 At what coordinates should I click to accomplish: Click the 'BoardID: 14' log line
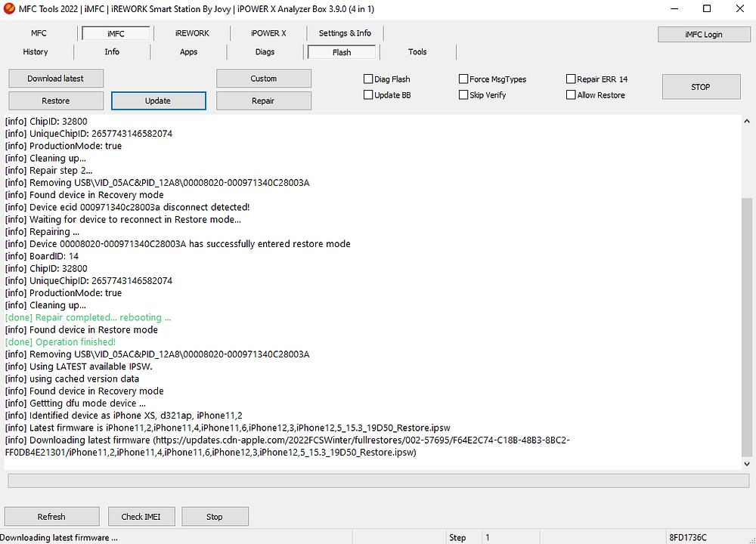pyautogui.click(x=42, y=256)
